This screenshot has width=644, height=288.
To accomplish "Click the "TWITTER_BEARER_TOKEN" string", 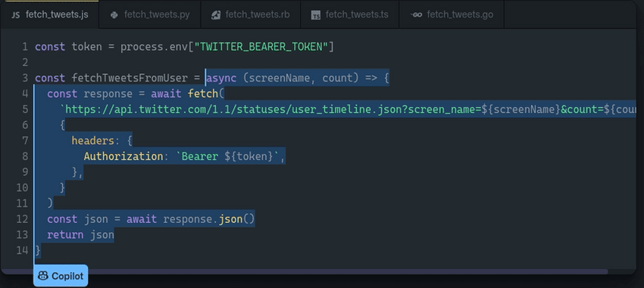I will tap(261, 47).
